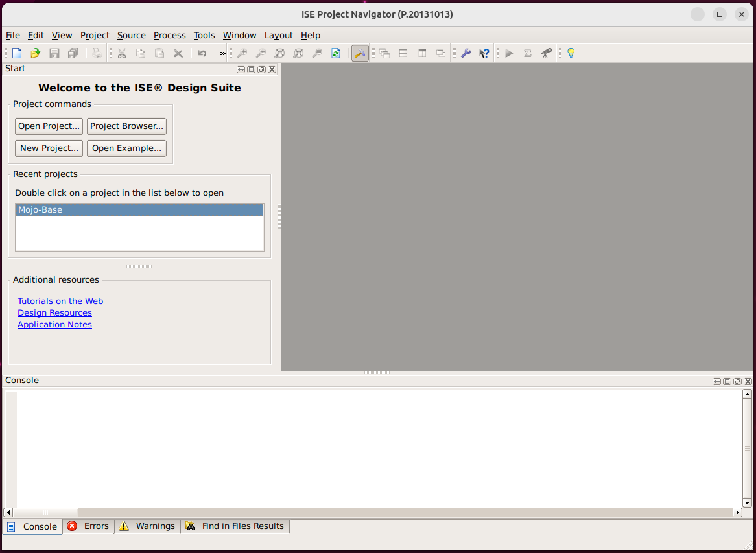Open the Layout menu
This screenshot has height=553, width=756.
[x=279, y=35]
